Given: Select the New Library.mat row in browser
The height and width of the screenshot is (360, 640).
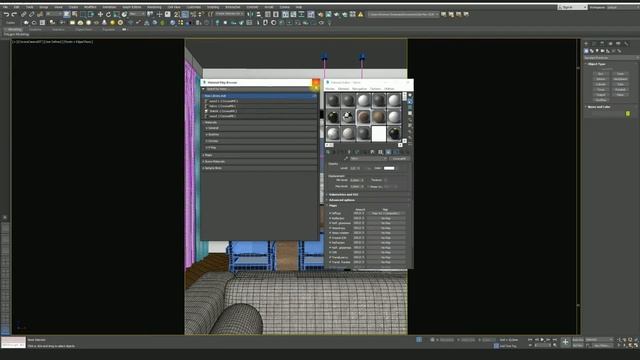Looking at the screenshot, I should [259, 96].
